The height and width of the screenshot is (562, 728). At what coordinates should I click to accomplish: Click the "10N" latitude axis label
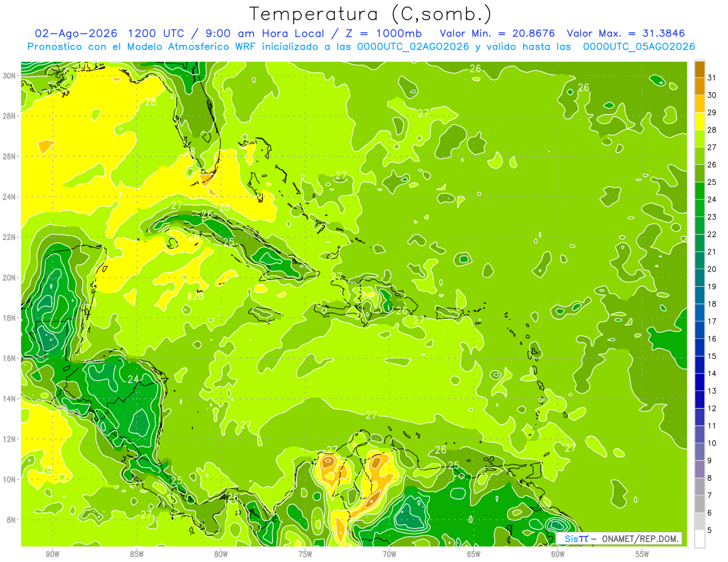pos(9,480)
